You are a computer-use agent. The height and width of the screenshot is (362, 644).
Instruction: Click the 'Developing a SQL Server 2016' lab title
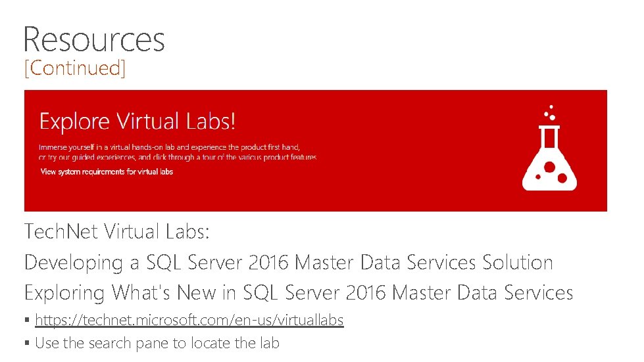[288, 263]
